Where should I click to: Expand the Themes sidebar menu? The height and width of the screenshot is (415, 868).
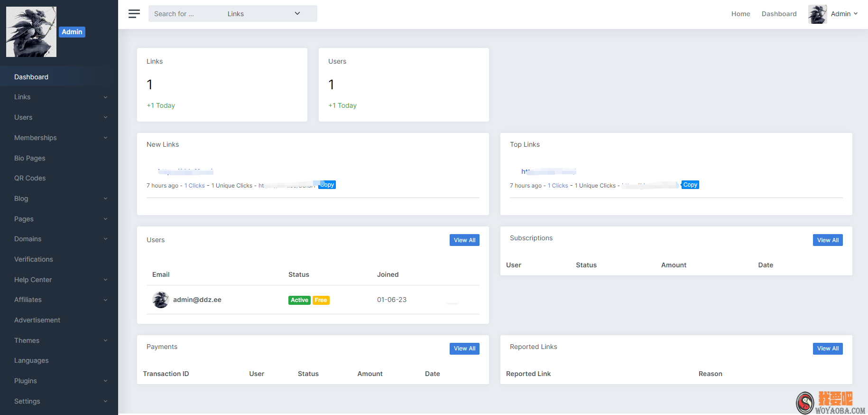click(59, 340)
